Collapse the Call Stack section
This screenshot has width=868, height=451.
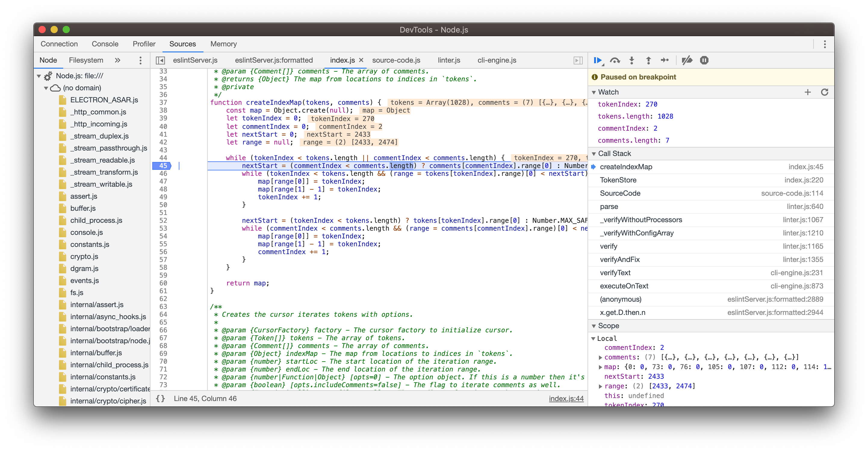[594, 153]
